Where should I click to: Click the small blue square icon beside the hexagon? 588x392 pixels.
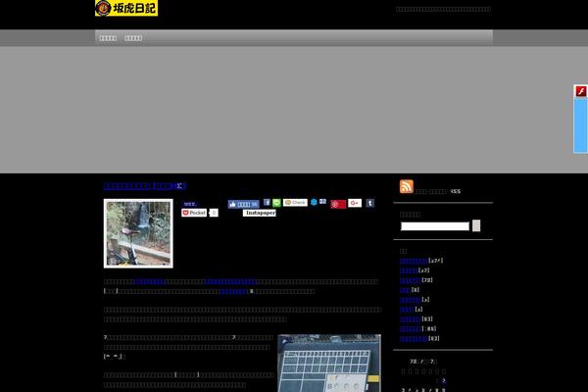322,202
